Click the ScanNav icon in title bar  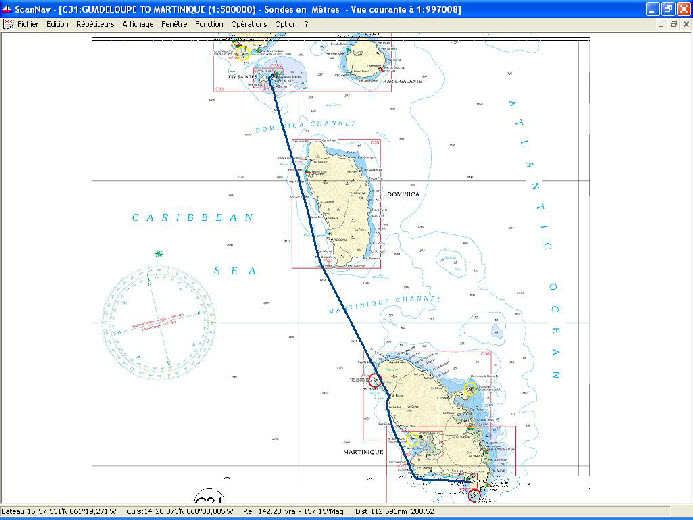tap(7, 8)
